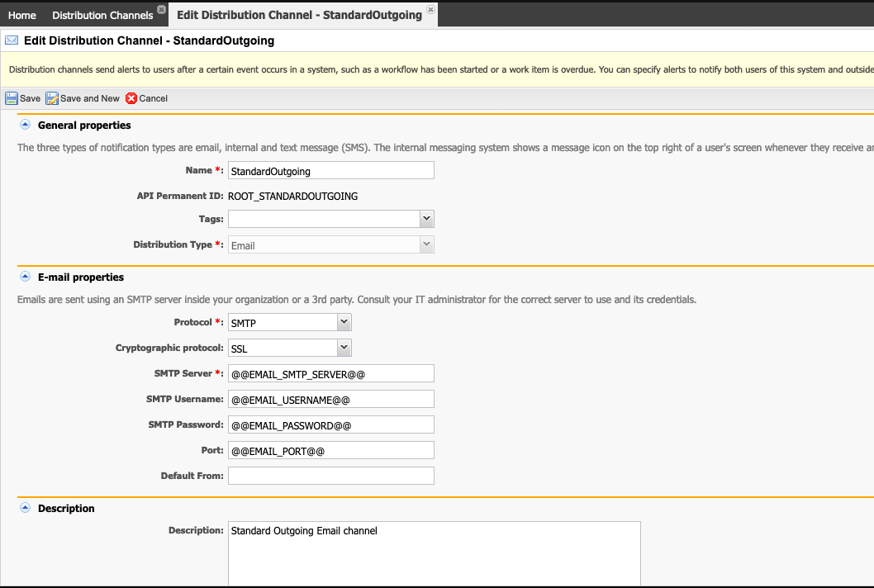
Task: Click the General properties heading
Action: [x=84, y=126]
